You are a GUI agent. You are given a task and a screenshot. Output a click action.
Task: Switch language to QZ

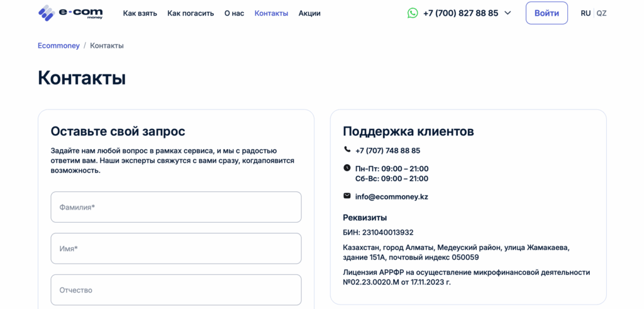tap(601, 13)
